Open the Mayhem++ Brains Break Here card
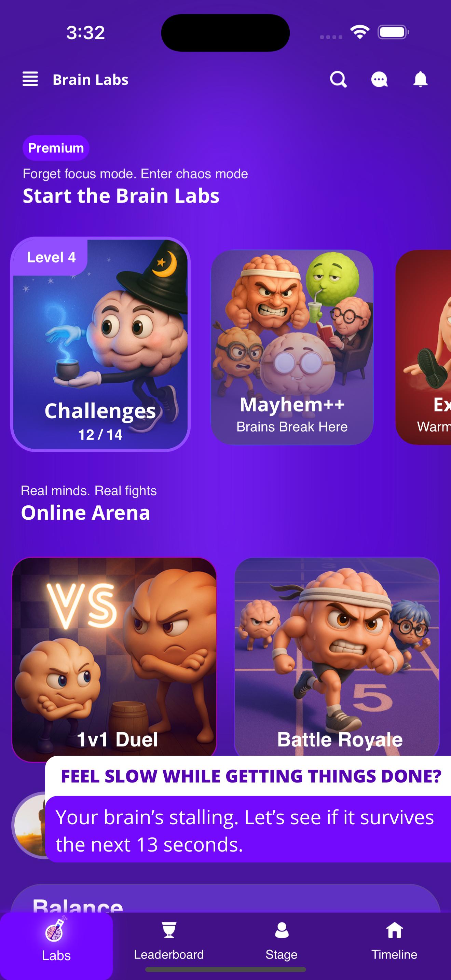This screenshot has width=451, height=980. pos(292,347)
